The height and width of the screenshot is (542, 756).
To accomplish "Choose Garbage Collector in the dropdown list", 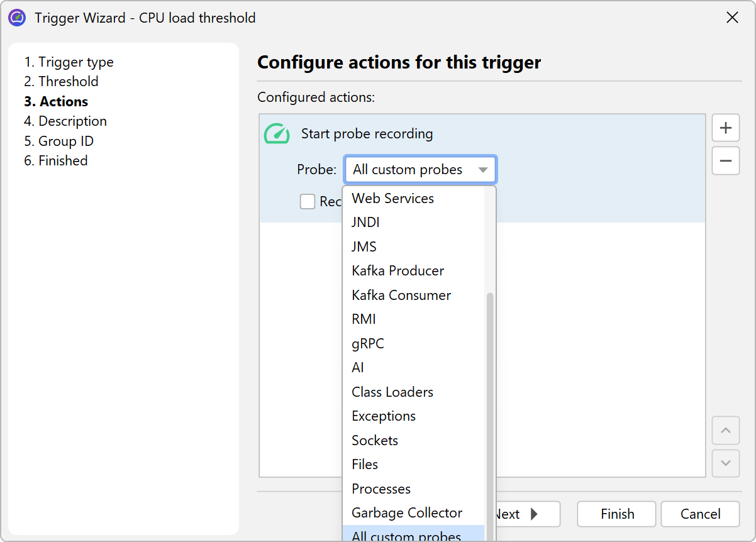I will point(407,513).
